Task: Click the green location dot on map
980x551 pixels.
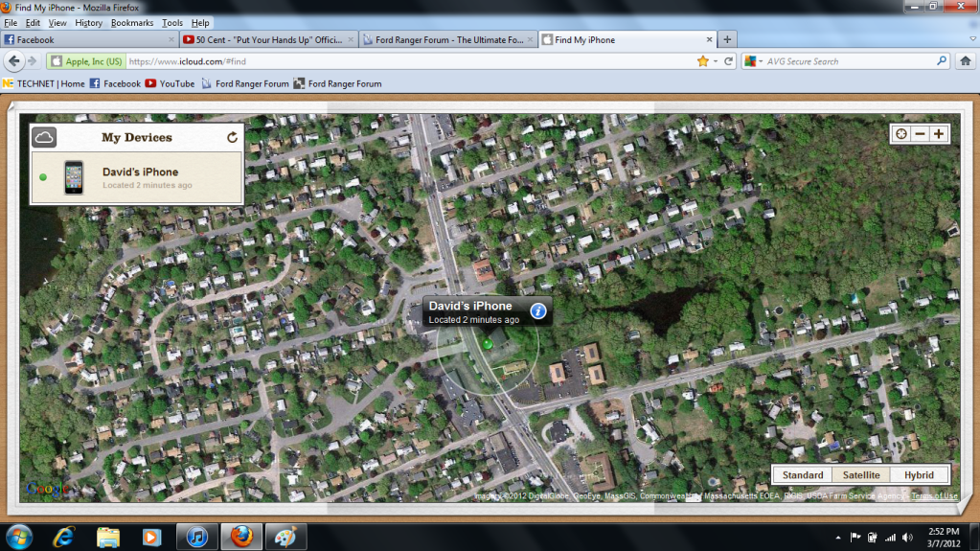Action: [488, 344]
